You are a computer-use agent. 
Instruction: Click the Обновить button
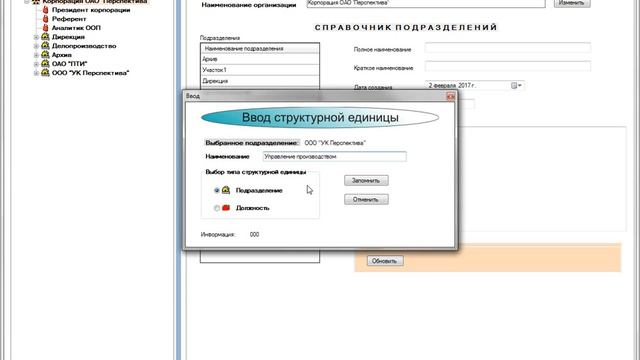[385, 261]
